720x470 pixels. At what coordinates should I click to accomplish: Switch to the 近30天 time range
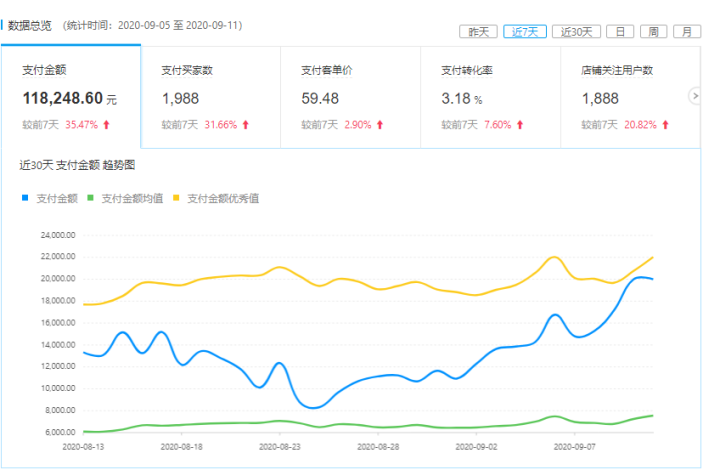(x=576, y=32)
